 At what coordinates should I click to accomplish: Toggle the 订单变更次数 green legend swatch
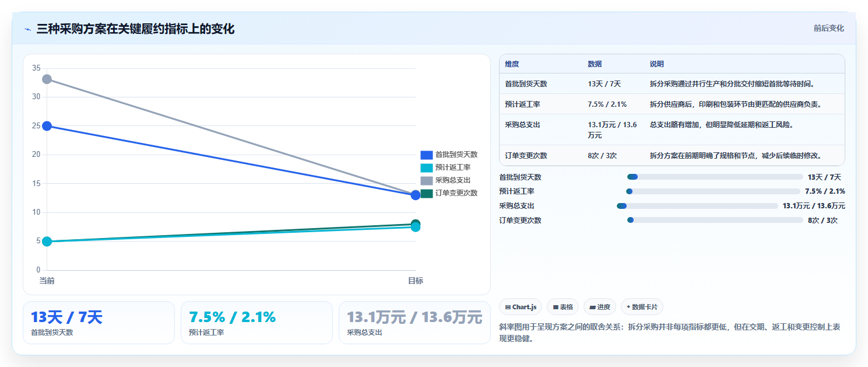tap(427, 193)
